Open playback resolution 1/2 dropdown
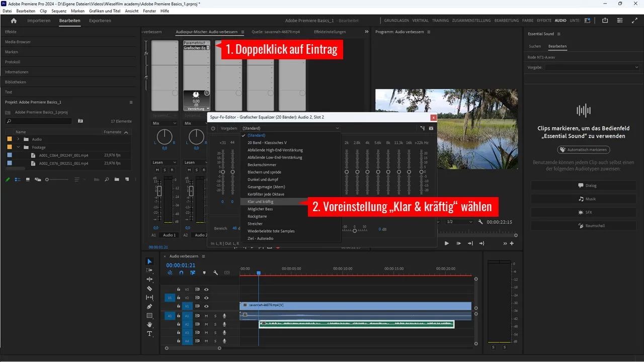Screen dimensions: 644x362 [x=460, y=222]
